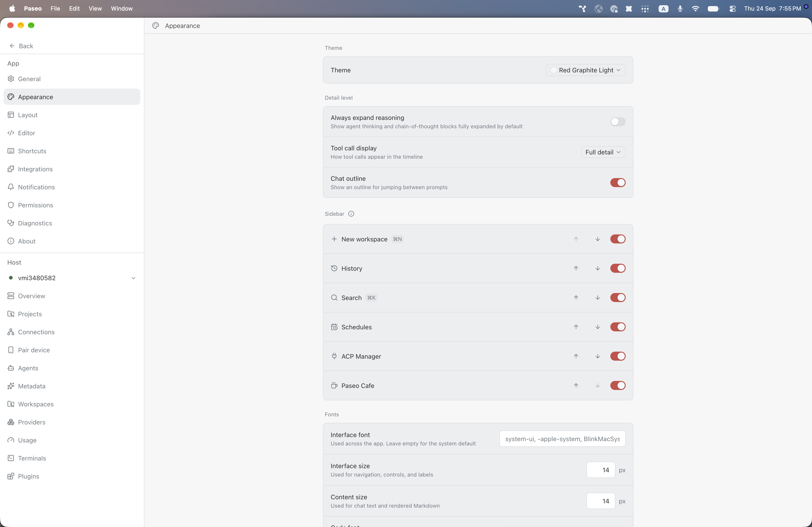The height and width of the screenshot is (527, 812).
Task: Move ACP Manager down in the list
Action: point(598,356)
